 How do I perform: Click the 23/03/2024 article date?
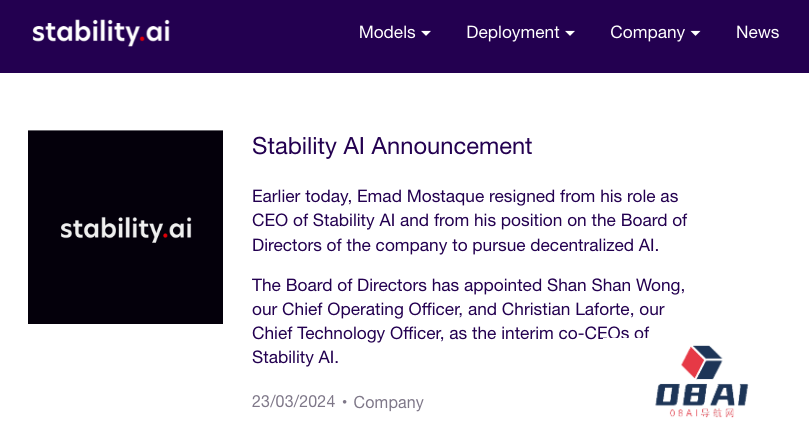[x=293, y=402]
